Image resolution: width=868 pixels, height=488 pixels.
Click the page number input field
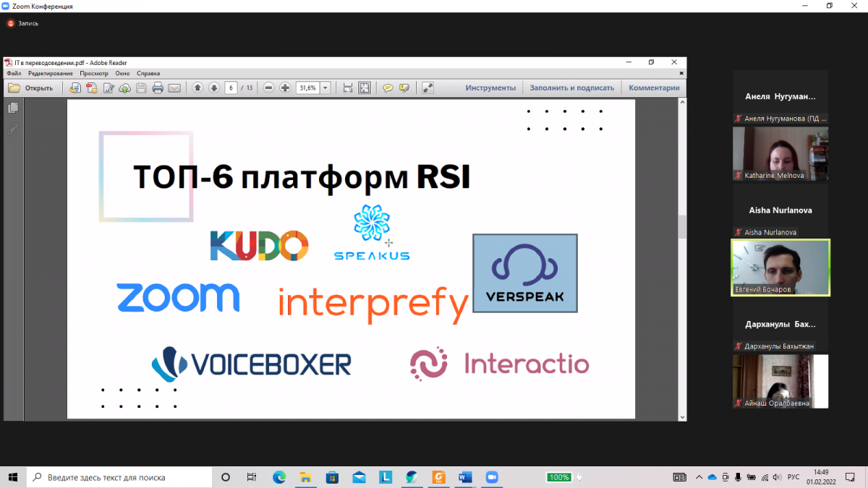pyautogui.click(x=231, y=88)
